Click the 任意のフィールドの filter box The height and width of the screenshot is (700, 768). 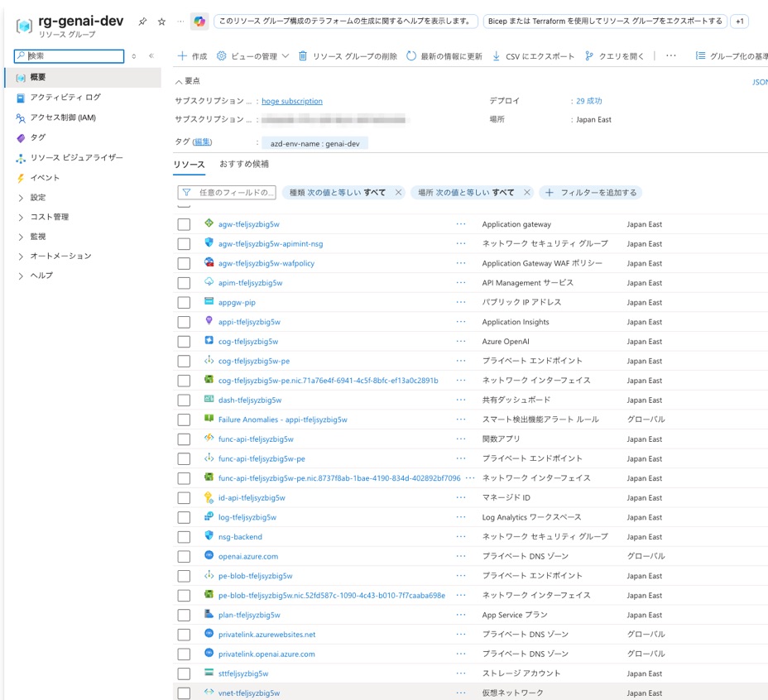point(227,193)
